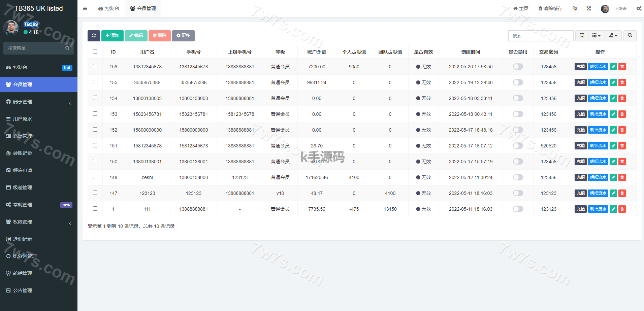Click the edit pencil for user ceshi
644x311 pixels.
coord(613,177)
